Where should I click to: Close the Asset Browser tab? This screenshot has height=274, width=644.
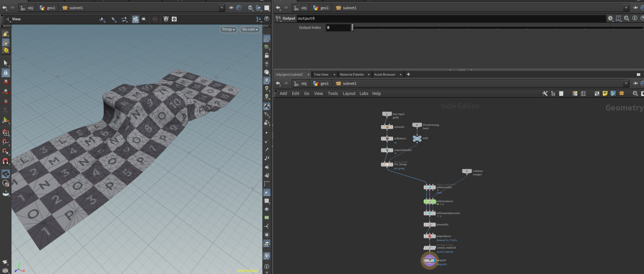click(400, 75)
